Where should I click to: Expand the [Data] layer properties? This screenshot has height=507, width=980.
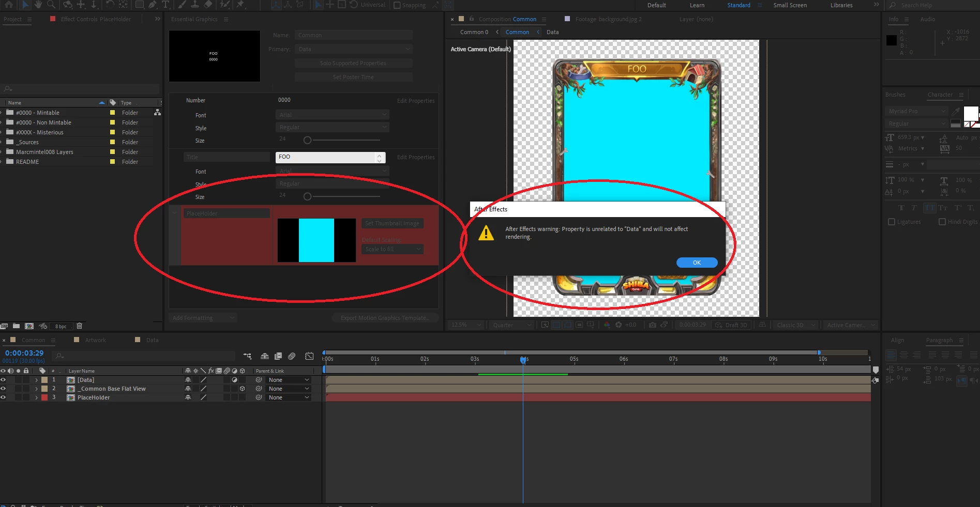[36, 380]
